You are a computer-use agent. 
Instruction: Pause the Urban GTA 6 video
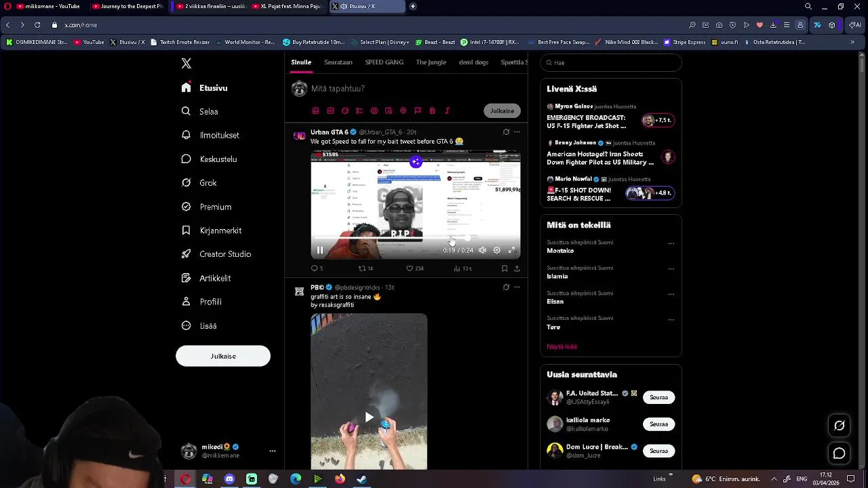[x=320, y=250]
